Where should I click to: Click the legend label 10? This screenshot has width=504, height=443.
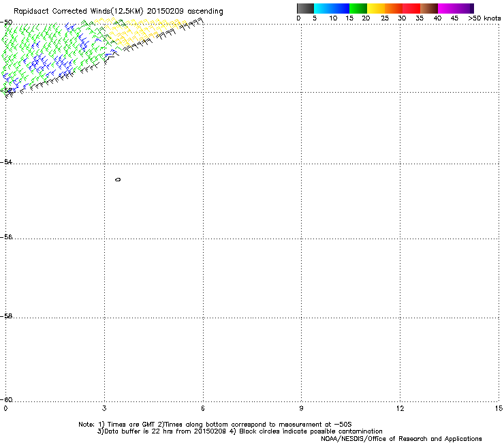[333, 18]
